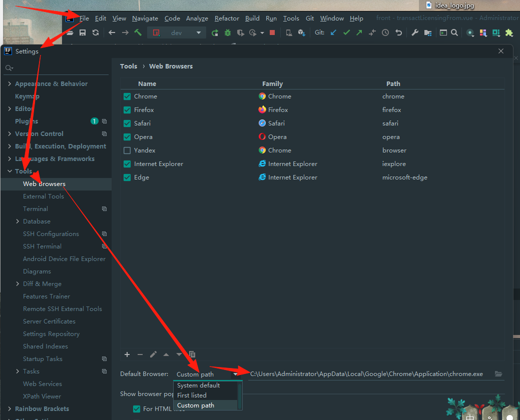Click the Family column header
Viewport: 520px width, 420px height.
click(x=272, y=84)
